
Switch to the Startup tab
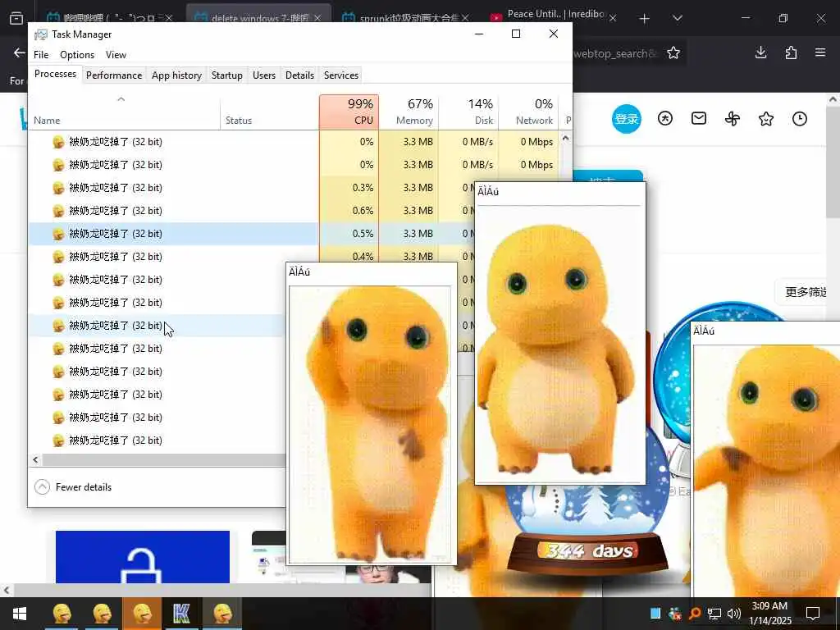tap(227, 75)
